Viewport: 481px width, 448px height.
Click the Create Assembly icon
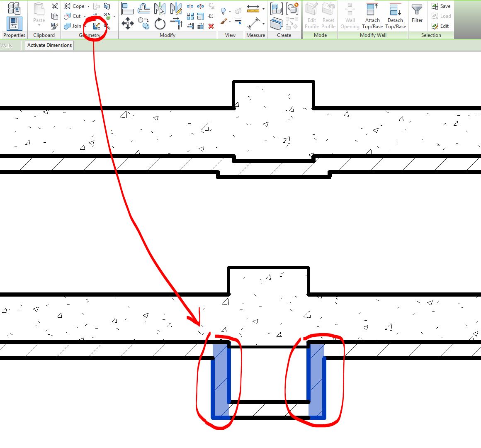tap(277, 9)
